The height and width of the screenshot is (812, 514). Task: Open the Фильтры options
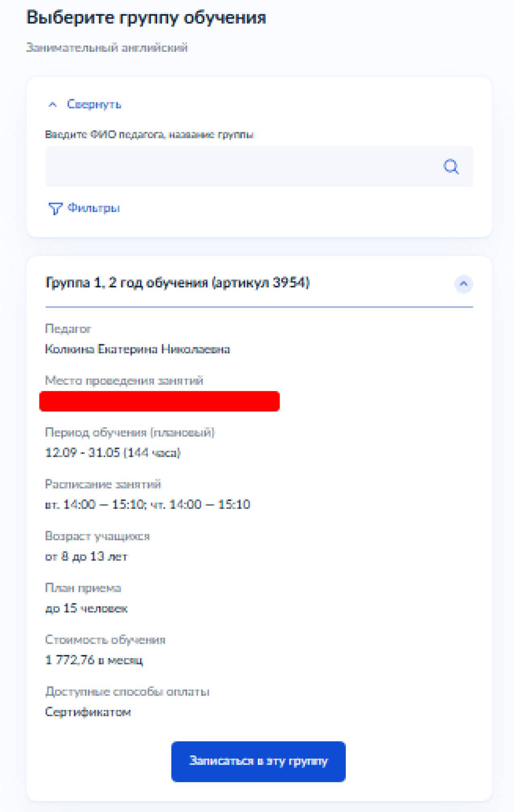coord(93,208)
